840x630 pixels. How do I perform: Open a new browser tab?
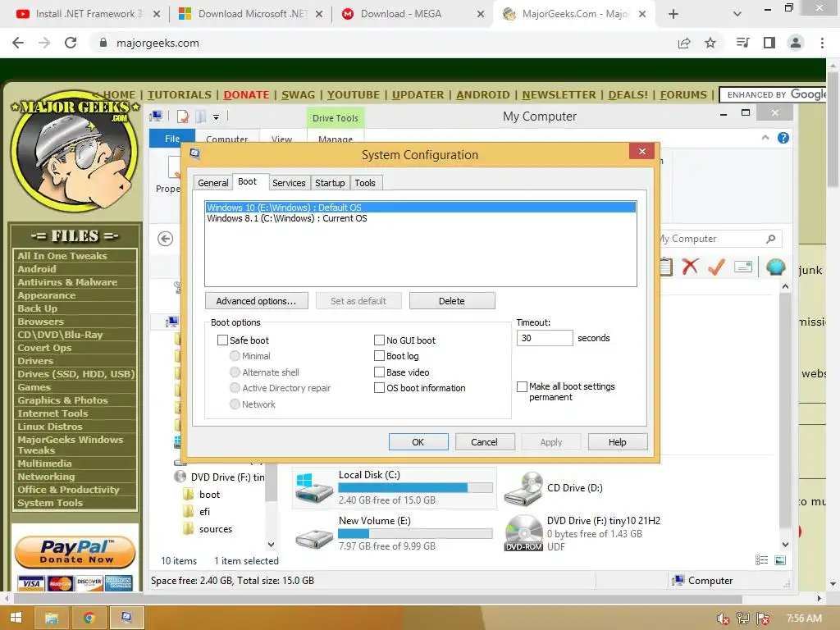point(673,14)
